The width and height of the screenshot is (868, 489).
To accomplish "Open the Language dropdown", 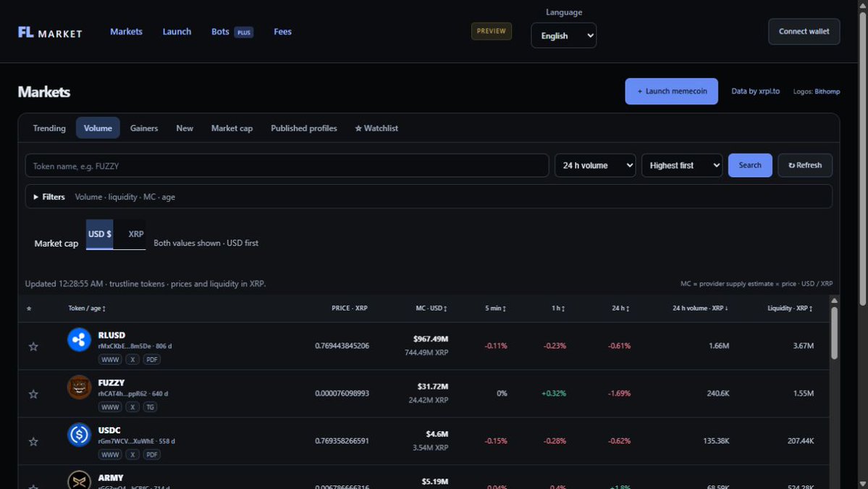I will point(563,35).
